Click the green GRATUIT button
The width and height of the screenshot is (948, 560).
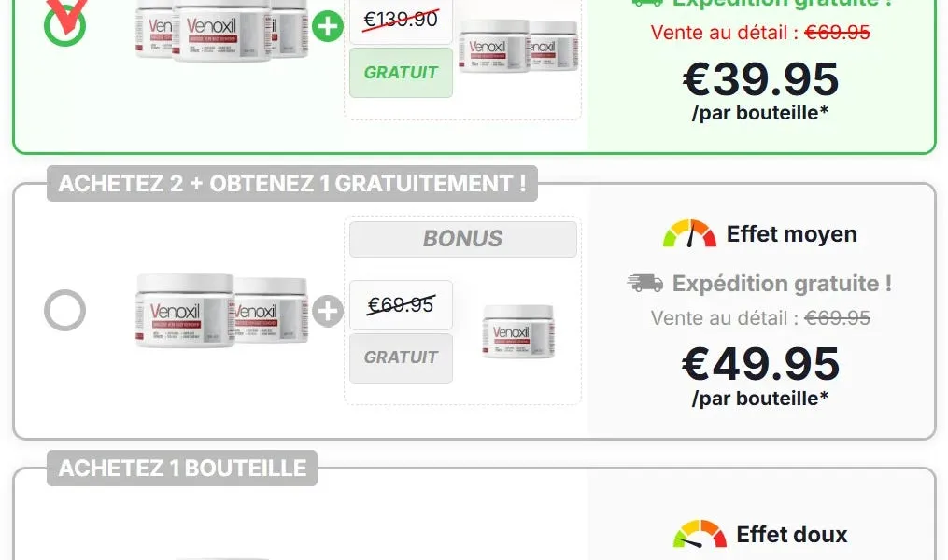pos(401,73)
